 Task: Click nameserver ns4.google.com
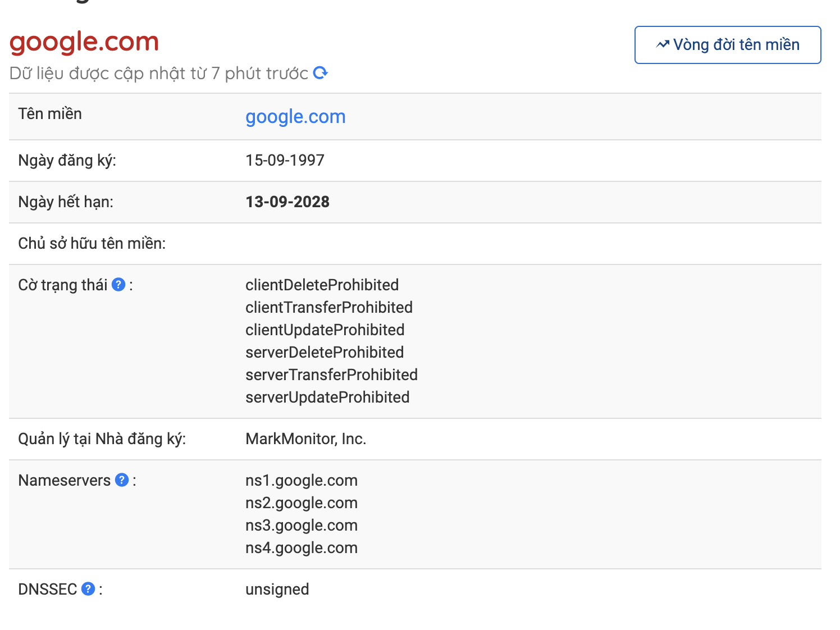[x=302, y=548]
